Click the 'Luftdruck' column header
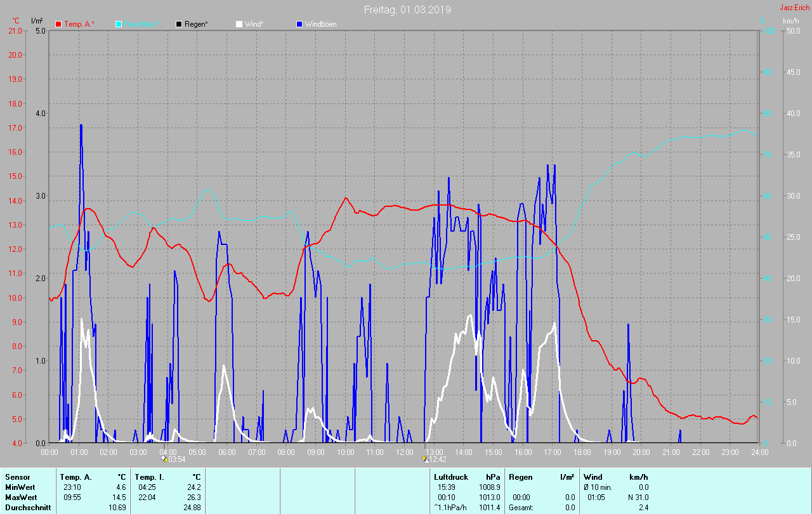Screen dimensions: 812x514 point(451,477)
